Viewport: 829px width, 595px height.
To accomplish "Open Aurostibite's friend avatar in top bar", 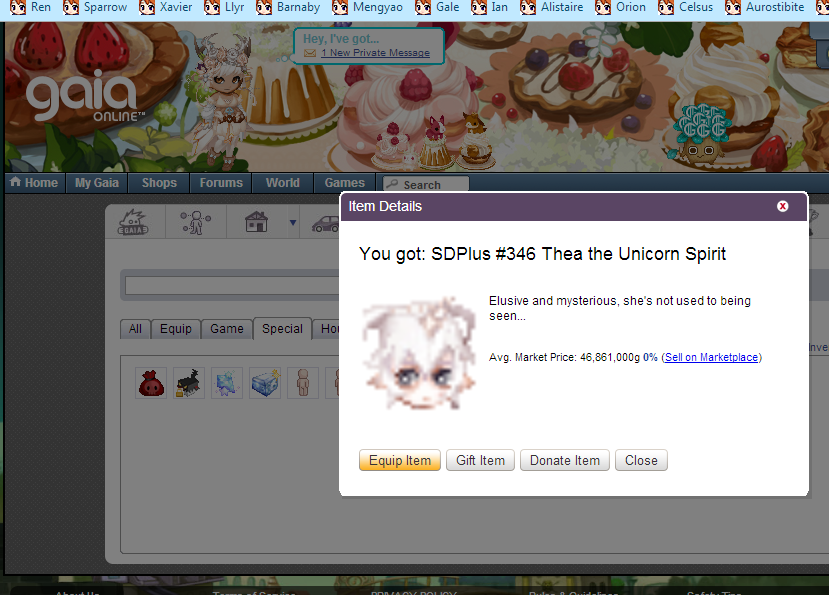I will [733, 7].
